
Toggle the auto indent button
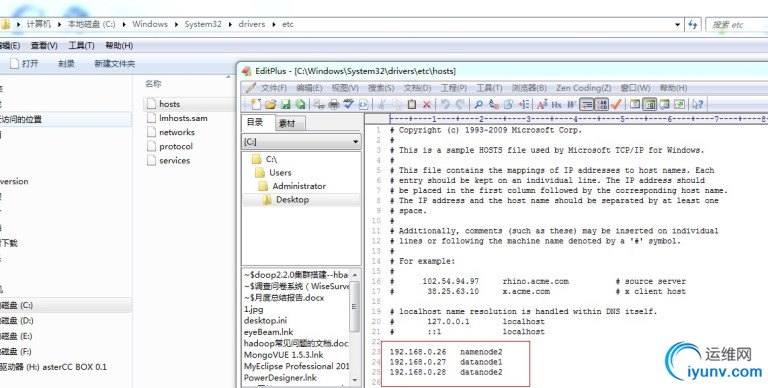[586, 104]
